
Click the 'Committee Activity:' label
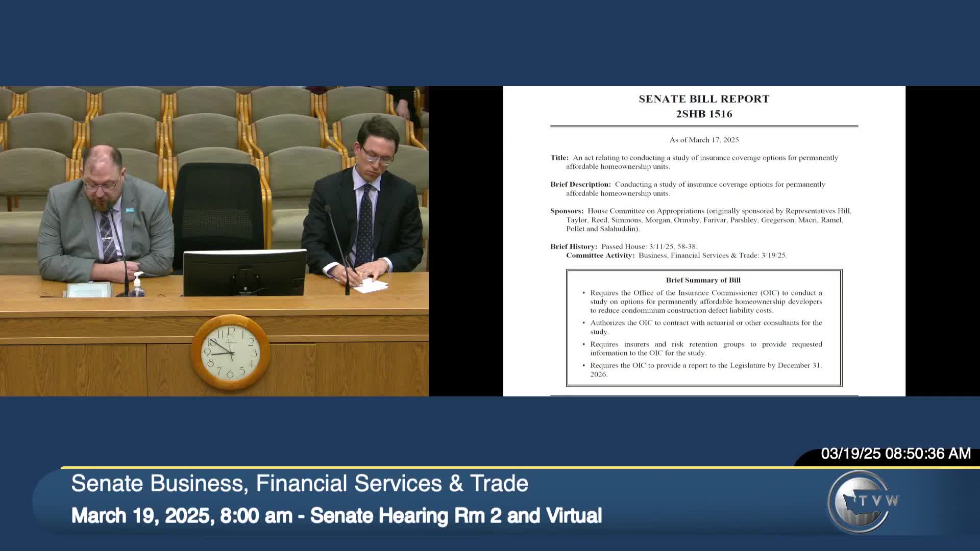pos(600,255)
